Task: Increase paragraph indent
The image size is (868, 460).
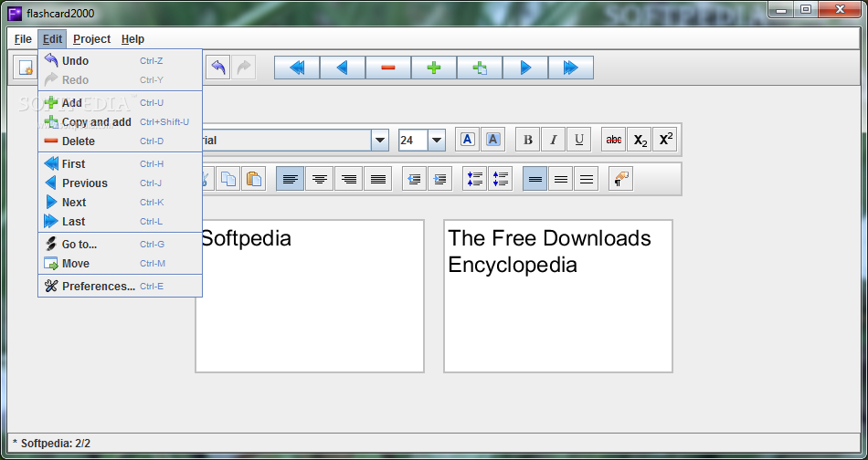Action: (440, 179)
